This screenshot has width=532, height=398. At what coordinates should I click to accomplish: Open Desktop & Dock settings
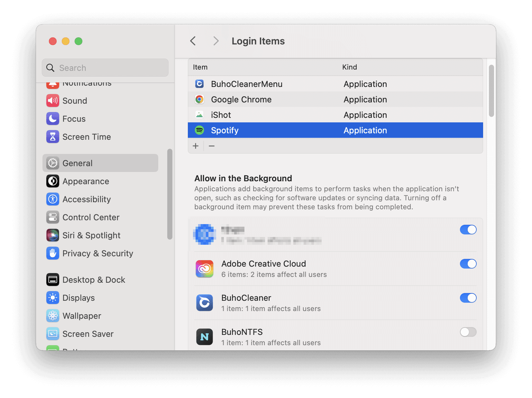coord(94,280)
